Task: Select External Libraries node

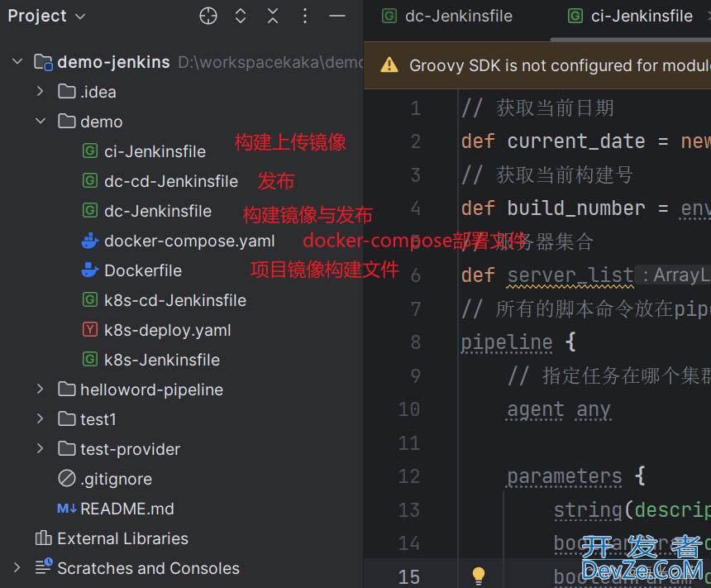Action: click(122, 538)
